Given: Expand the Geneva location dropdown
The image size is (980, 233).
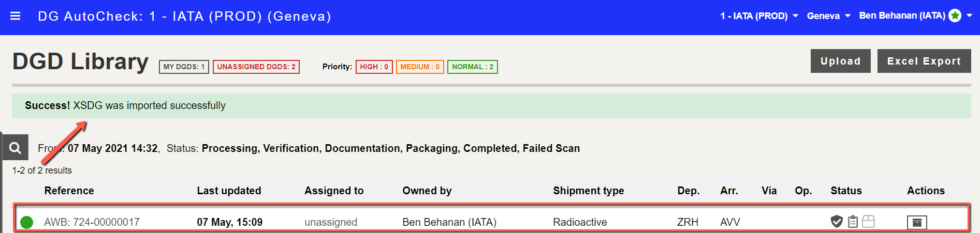Looking at the screenshot, I should tap(828, 16).
